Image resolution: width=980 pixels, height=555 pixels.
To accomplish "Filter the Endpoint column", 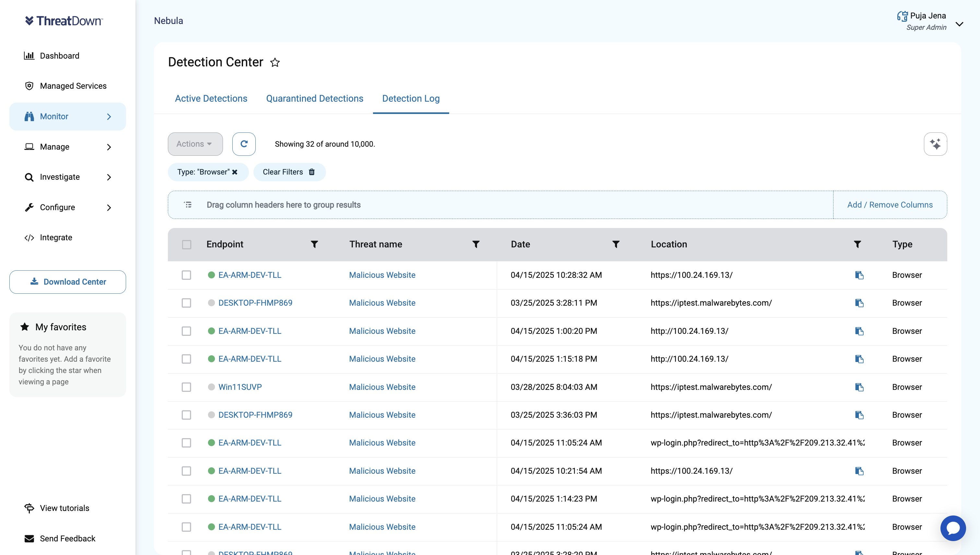I will (314, 244).
